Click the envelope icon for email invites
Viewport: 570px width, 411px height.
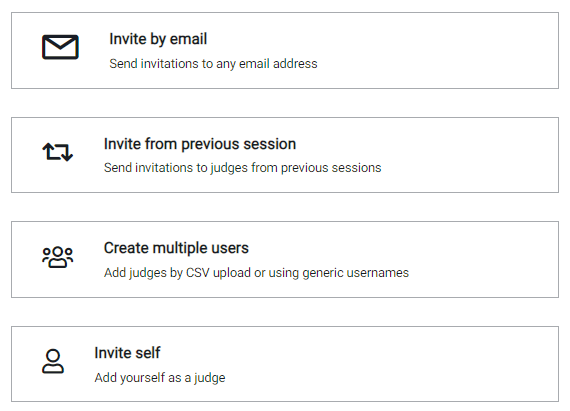[x=60, y=47]
